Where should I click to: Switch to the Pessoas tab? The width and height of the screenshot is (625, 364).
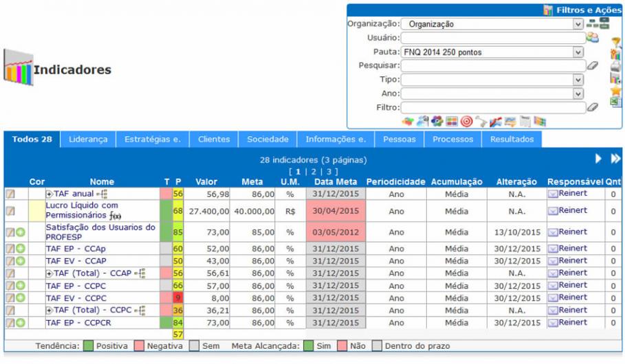pyautogui.click(x=399, y=139)
